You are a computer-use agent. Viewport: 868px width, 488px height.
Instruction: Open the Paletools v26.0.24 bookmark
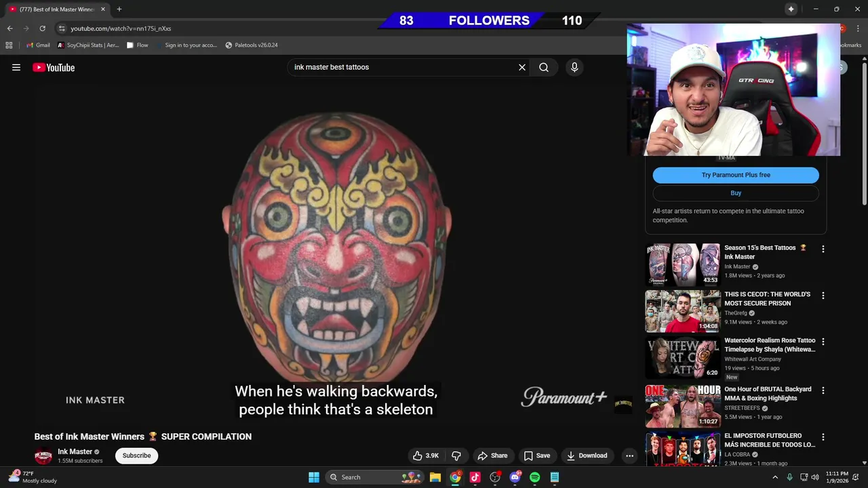click(x=252, y=45)
